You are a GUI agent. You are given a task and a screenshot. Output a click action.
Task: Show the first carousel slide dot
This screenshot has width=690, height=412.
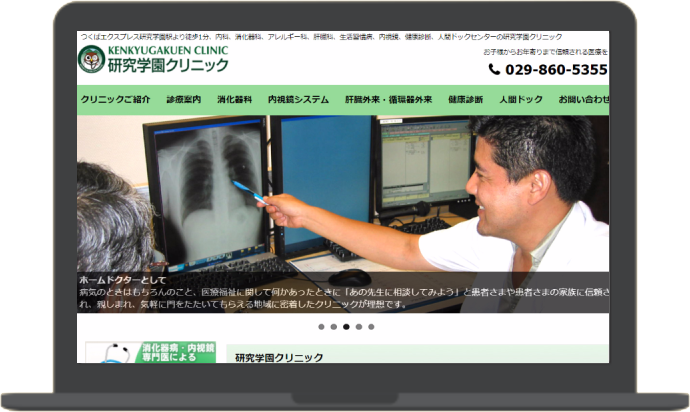[x=321, y=327]
